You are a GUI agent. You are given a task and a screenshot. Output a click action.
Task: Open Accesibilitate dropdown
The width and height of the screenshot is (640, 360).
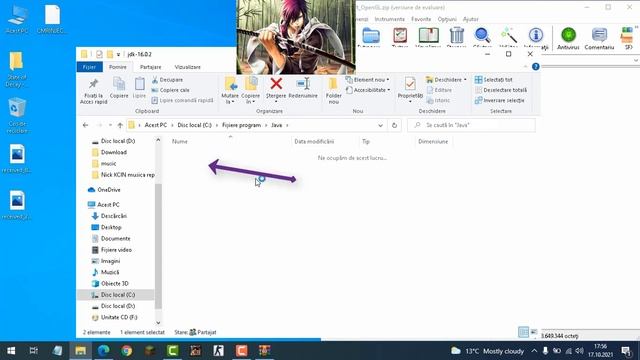[x=368, y=90]
